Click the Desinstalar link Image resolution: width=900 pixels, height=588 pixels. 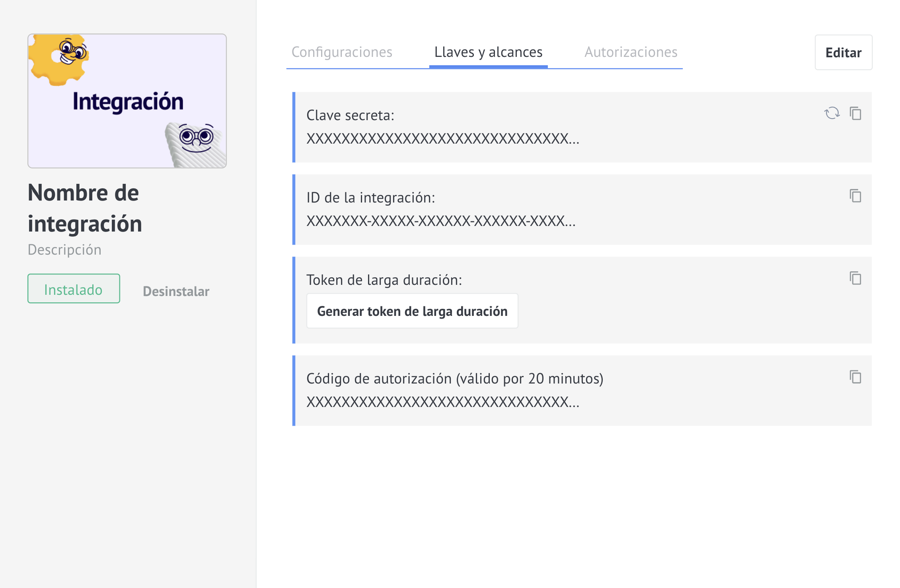pos(176,291)
